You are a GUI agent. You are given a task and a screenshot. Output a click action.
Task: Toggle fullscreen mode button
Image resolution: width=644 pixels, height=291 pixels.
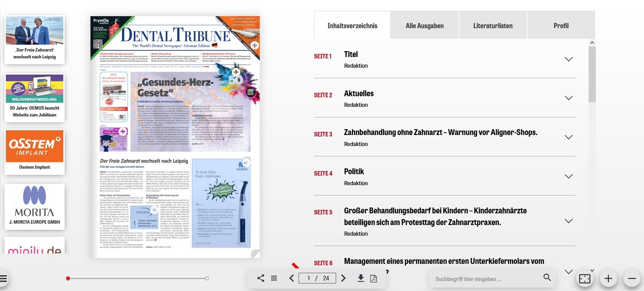click(584, 278)
